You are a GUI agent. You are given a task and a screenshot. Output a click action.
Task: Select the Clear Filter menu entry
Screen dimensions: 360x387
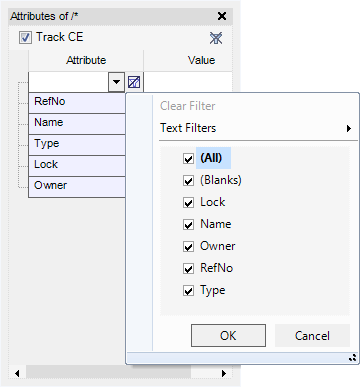tap(188, 106)
